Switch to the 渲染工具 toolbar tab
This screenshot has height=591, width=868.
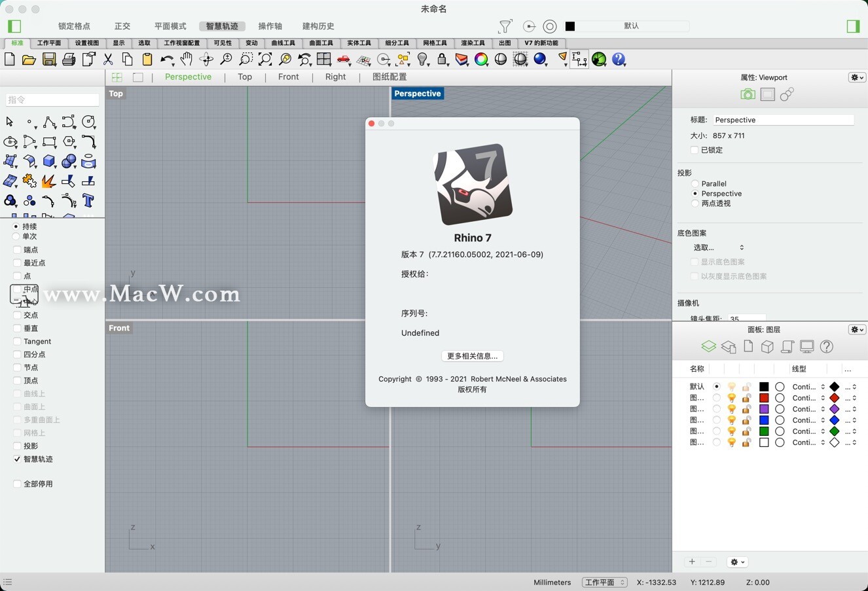point(473,43)
